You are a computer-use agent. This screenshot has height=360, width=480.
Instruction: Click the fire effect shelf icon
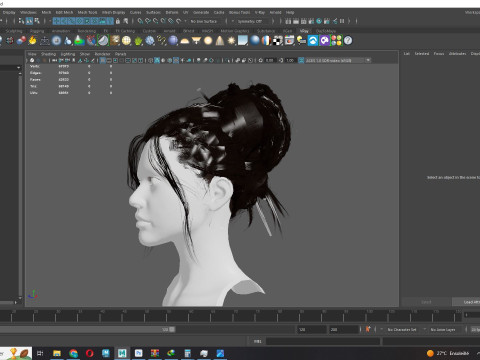coord(32,41)
